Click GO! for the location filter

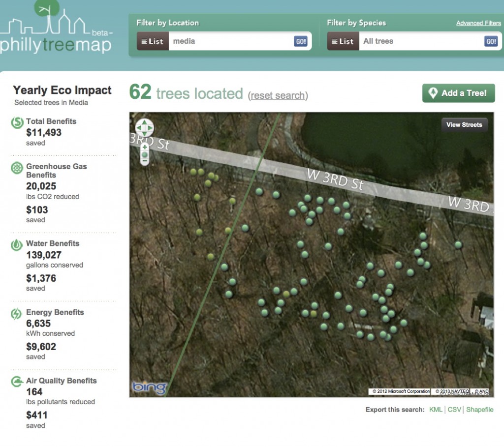click(301, 41)
